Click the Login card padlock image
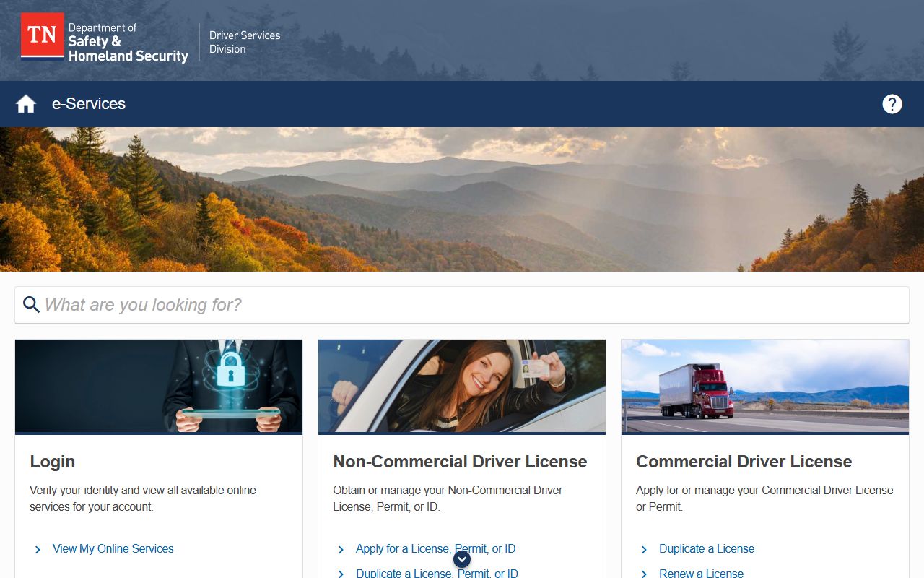Screen dimensions: 924x578 click(159, 386)
